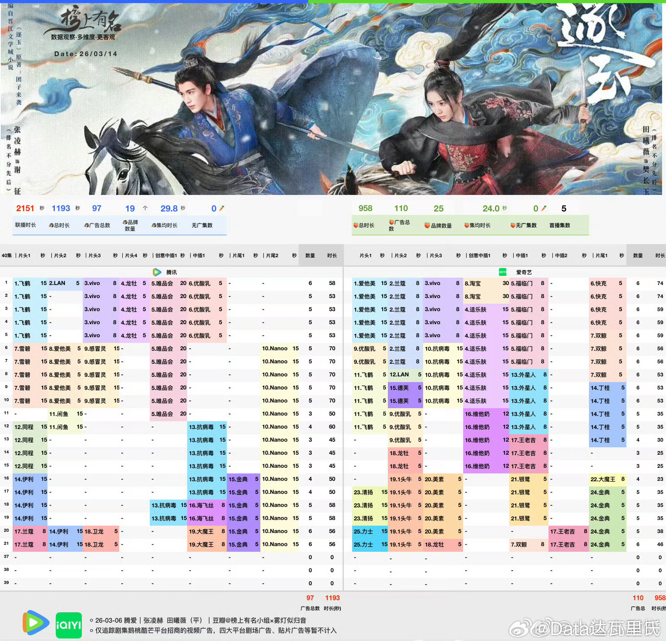Click the iQIYI logo beside 爱奇艺 header
The width and height of the screenshot is (666, 644).
pyautogui.click(x=502, y=272)
